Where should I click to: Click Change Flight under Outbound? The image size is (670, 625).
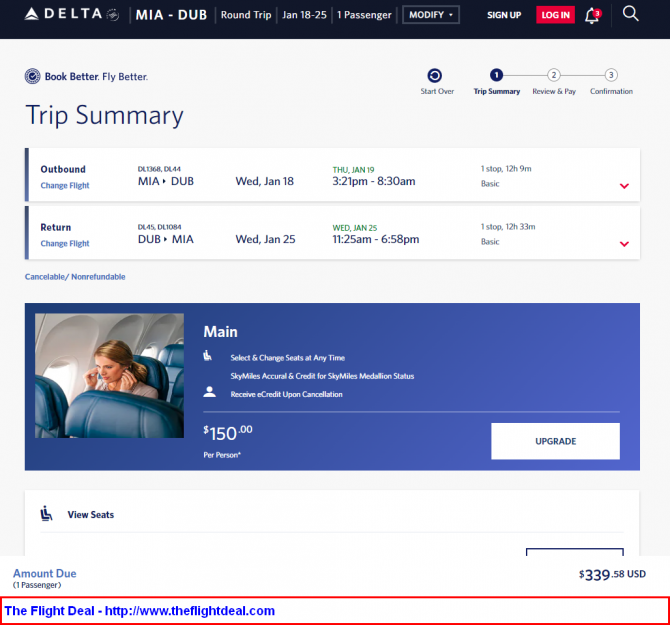[x=65, y=185]
